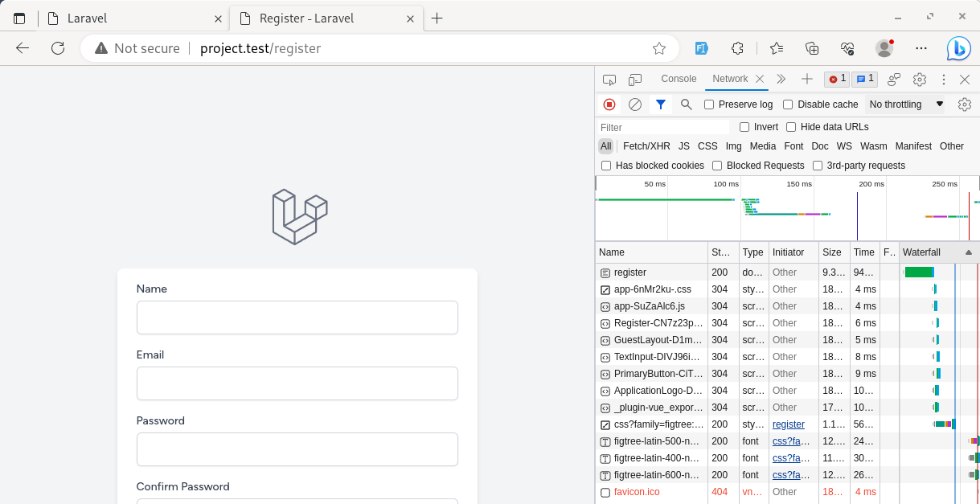Check Hide data URLs

tap(791, 127)
